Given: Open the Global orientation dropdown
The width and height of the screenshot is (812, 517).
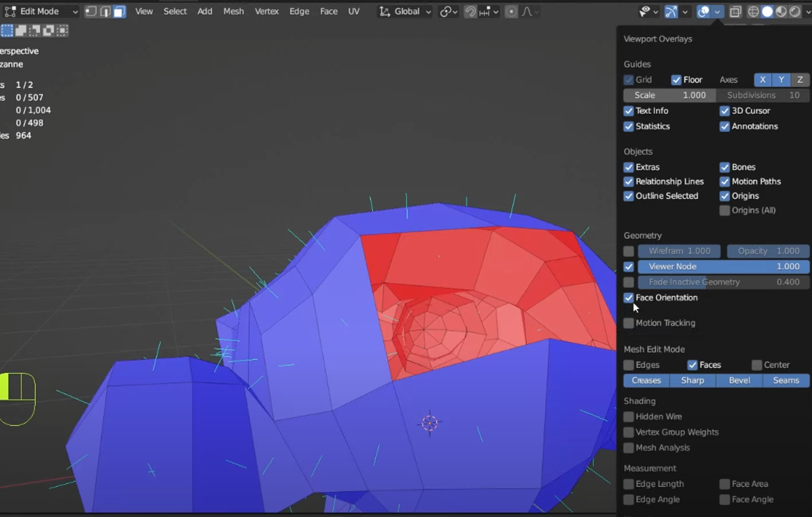Looking at the screenshot, I should click(x=405, y=11).
